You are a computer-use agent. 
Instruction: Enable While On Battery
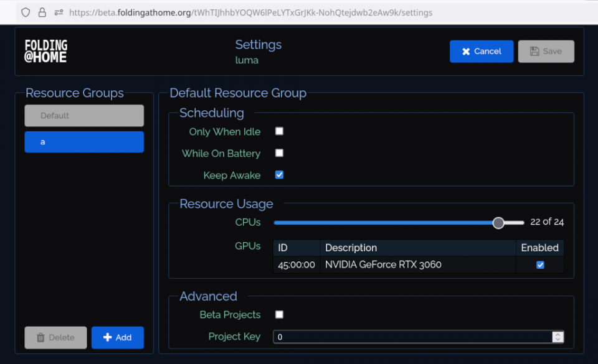point(279,152)
